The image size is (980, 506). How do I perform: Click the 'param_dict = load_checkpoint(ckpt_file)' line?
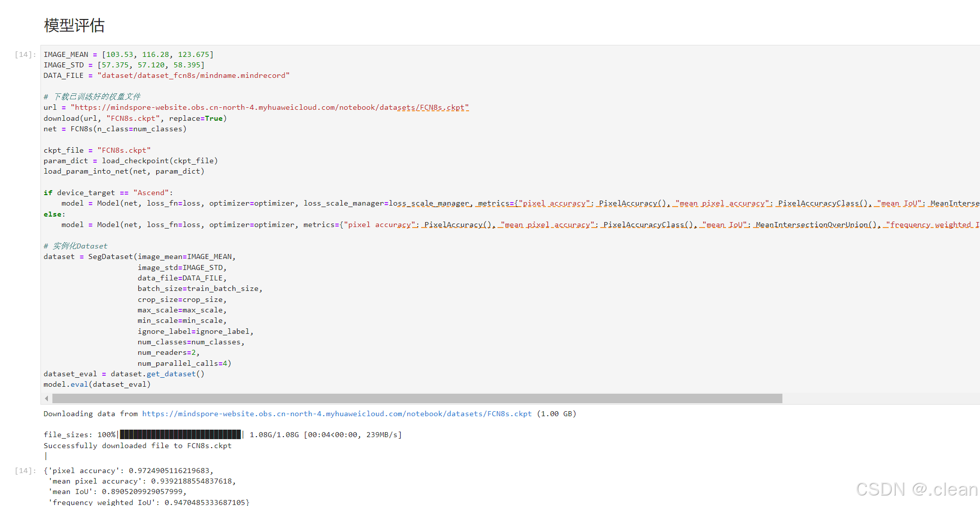[x=131, y=161]
